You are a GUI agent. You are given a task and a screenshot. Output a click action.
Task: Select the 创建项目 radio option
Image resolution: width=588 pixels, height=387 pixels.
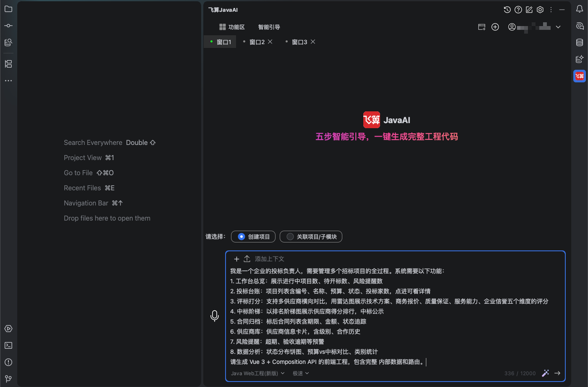coord(254,237)
